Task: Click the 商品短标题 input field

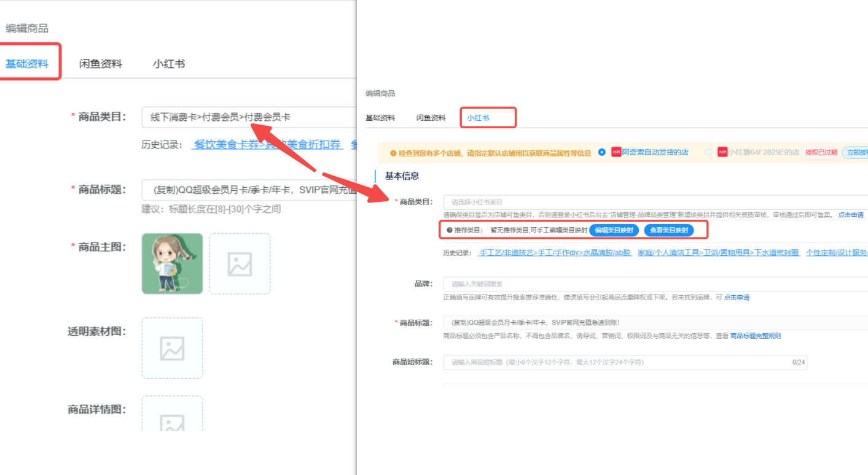Action: coord(625,362)
